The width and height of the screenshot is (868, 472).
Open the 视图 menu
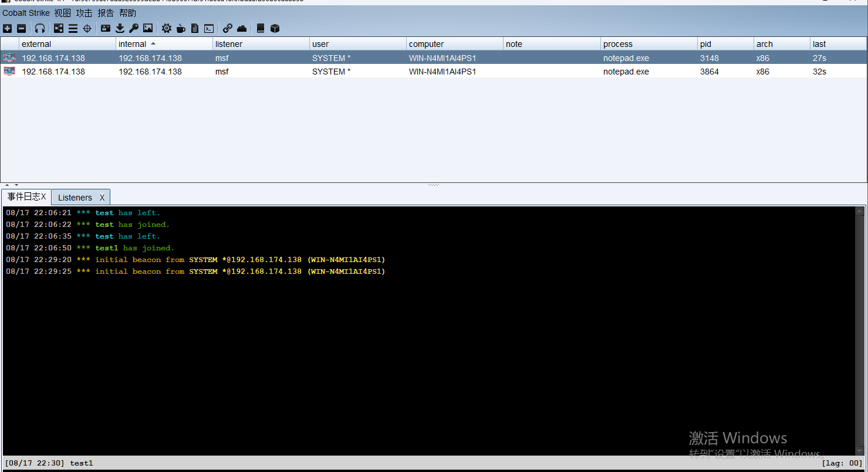[62, 13]
